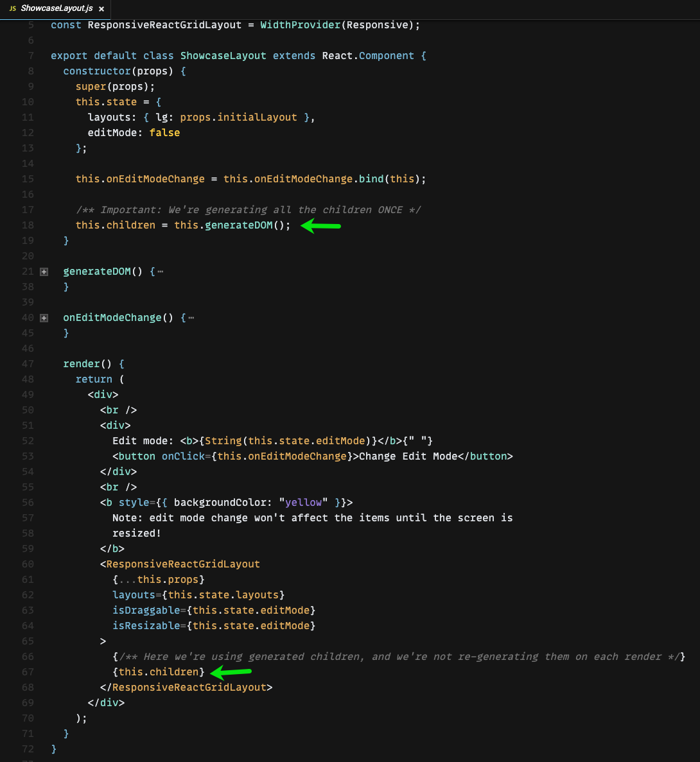Click line number 18 in the gutter
The width and height of the screenshot is (700, 762).
coord(28,225)
